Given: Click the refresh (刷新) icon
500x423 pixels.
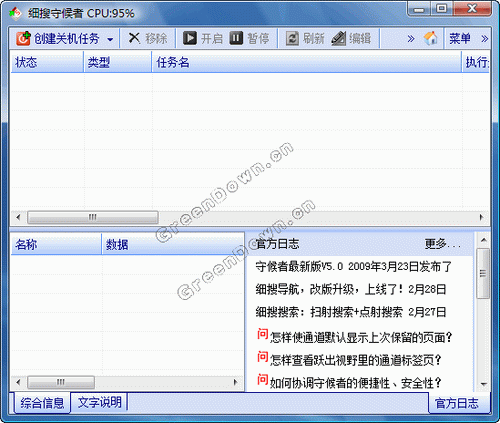Looking at the screenshot, I should (292, 38).
